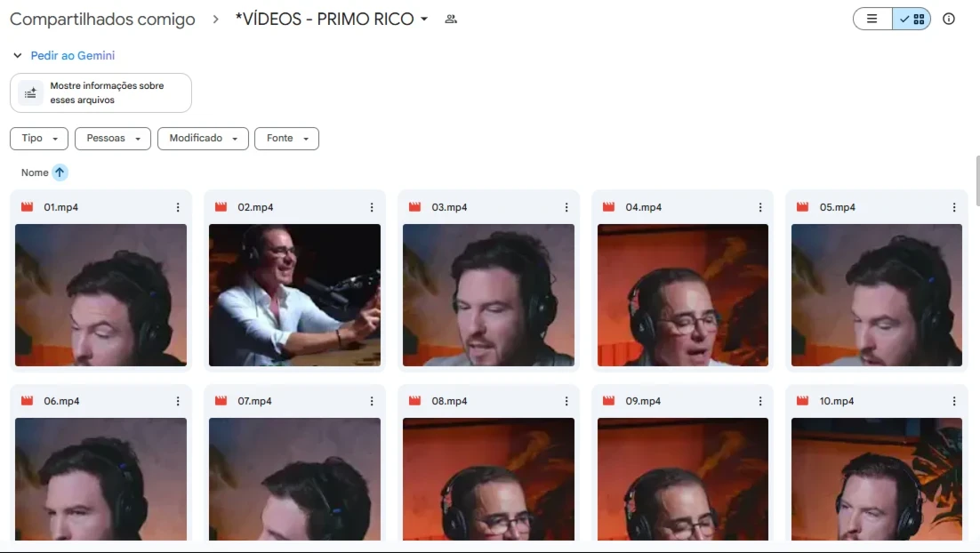Open the more actions menu for 05.mp4
The image size is (980, 553).
pos(953,207)
